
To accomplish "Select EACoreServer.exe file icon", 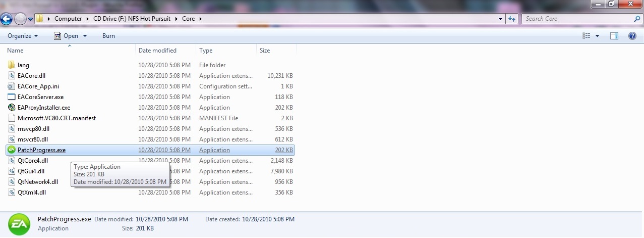I will (x=12, y=97).
